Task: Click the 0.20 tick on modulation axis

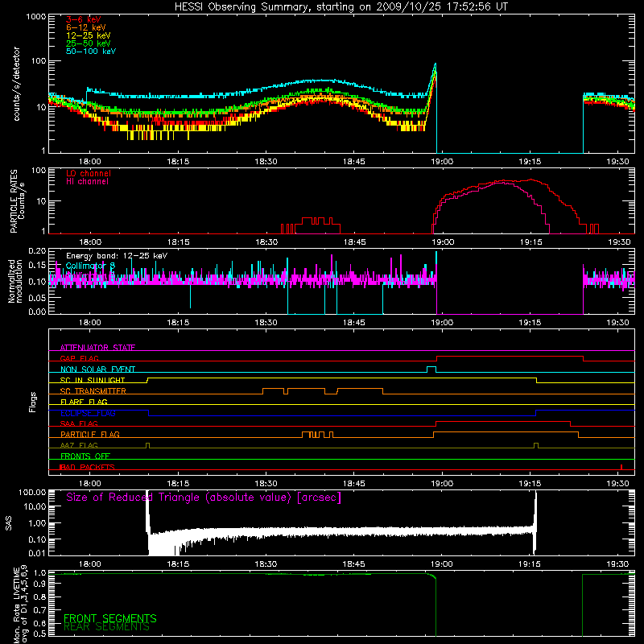Action: click(x=37, y=250)
